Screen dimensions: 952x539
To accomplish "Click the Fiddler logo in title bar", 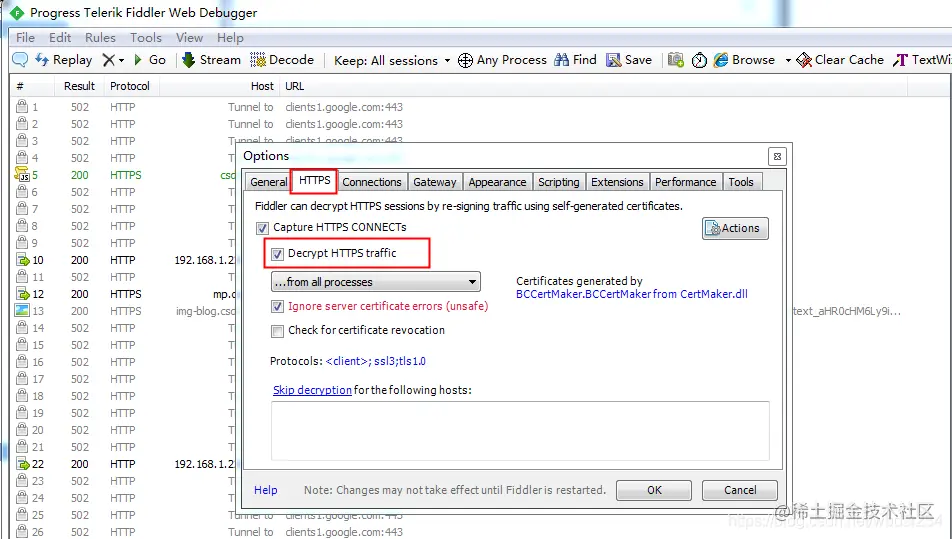I will (17, 12).
